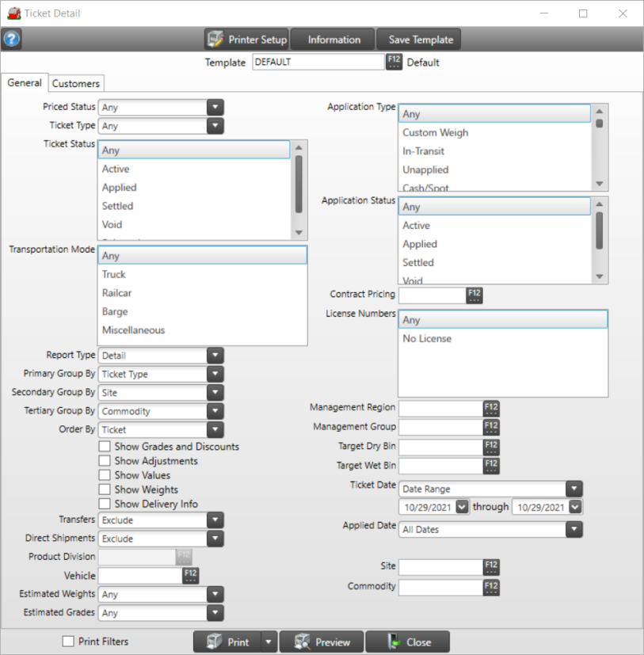This screenshot has width=644, height=655.
Task: Select the General tab
Action: pyautogui.click(x=25, y=83)
